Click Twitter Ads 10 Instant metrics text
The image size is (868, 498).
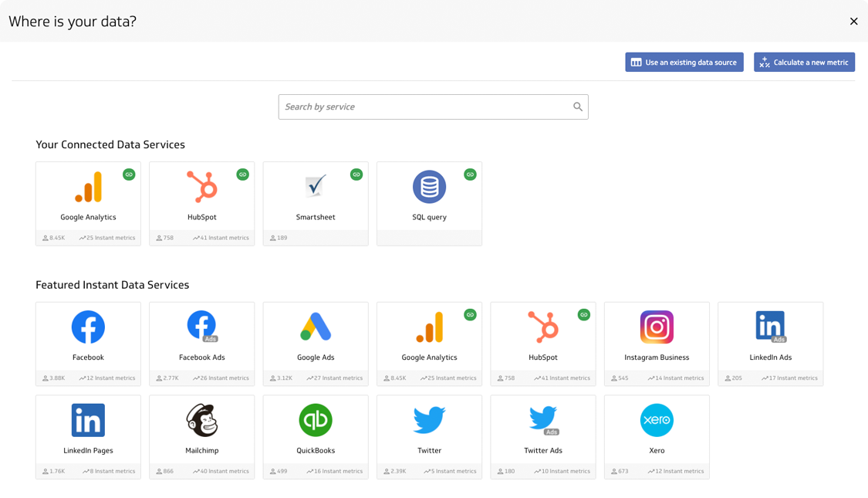click(566, 472)
